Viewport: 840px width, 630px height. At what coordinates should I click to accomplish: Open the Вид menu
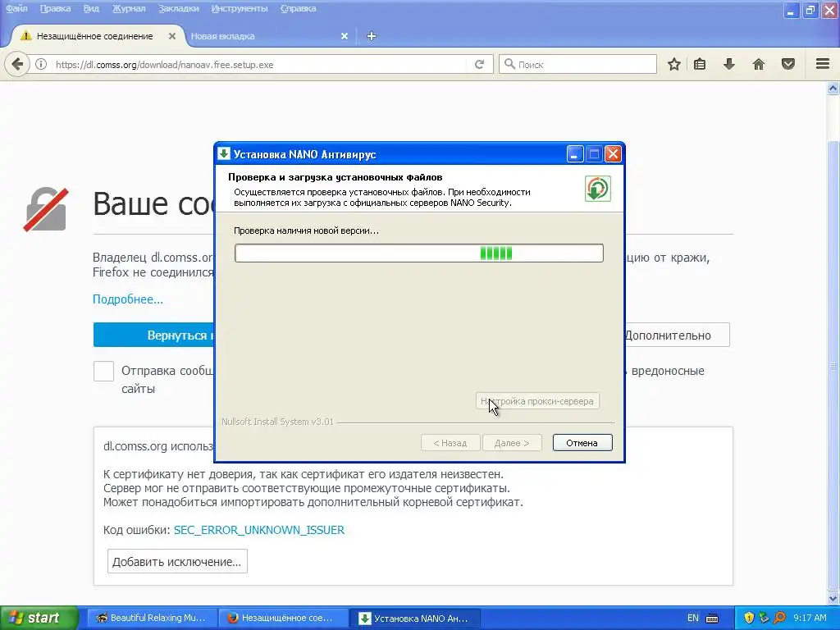91,8
